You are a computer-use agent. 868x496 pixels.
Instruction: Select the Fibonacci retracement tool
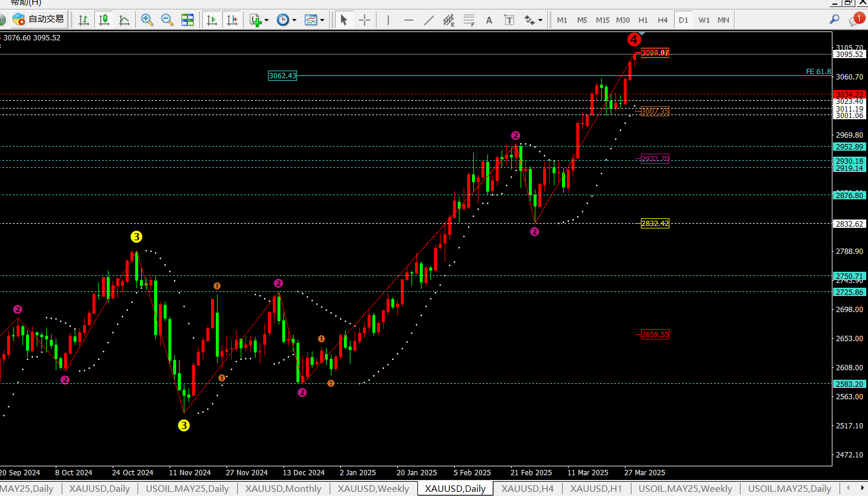(469, 20)
